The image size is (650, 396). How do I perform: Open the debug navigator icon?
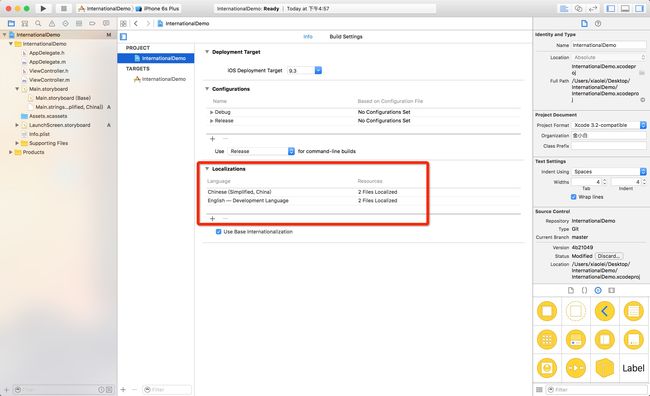79,24
